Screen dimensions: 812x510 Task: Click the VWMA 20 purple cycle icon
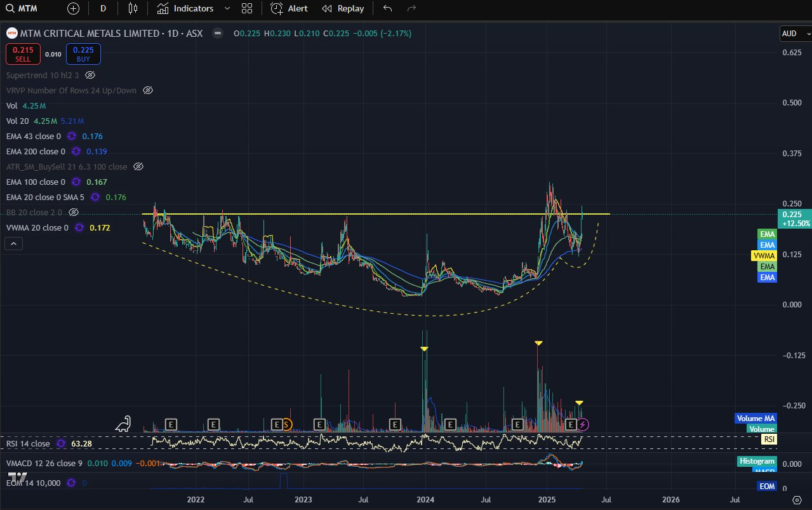(79, 227)
